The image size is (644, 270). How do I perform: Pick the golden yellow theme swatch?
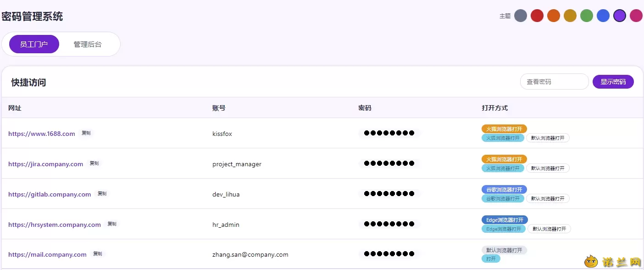point(570,16)
